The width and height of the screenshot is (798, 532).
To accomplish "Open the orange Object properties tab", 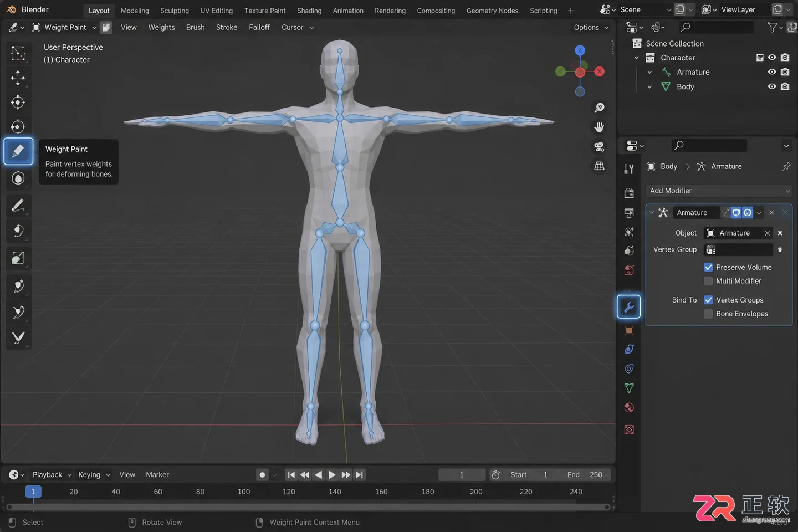I will point(629,330).
